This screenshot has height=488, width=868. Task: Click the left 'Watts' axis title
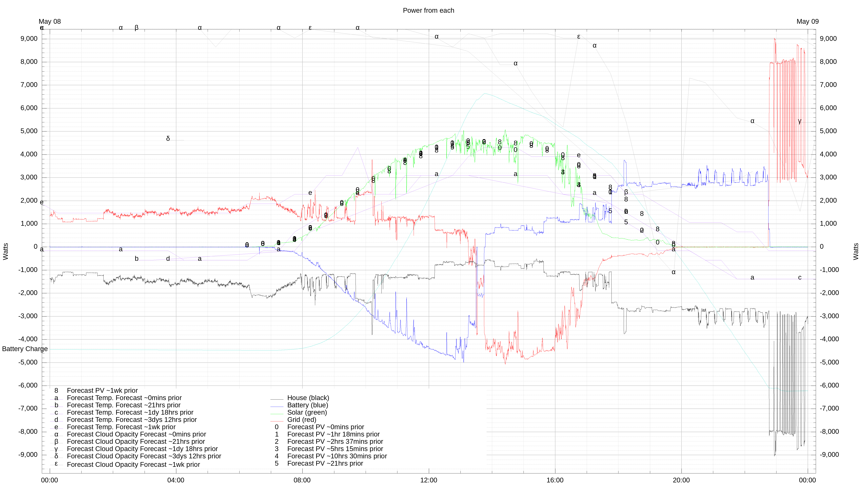point(6,251)
